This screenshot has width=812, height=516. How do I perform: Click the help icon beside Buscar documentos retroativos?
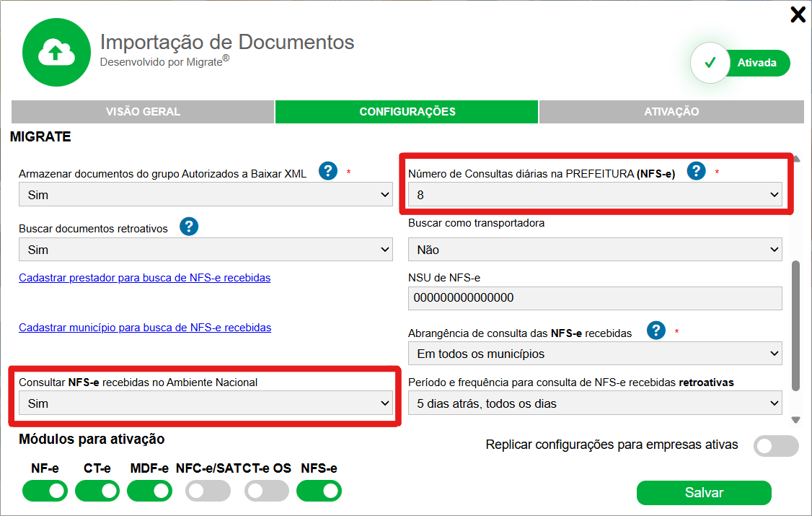point(189,227)
